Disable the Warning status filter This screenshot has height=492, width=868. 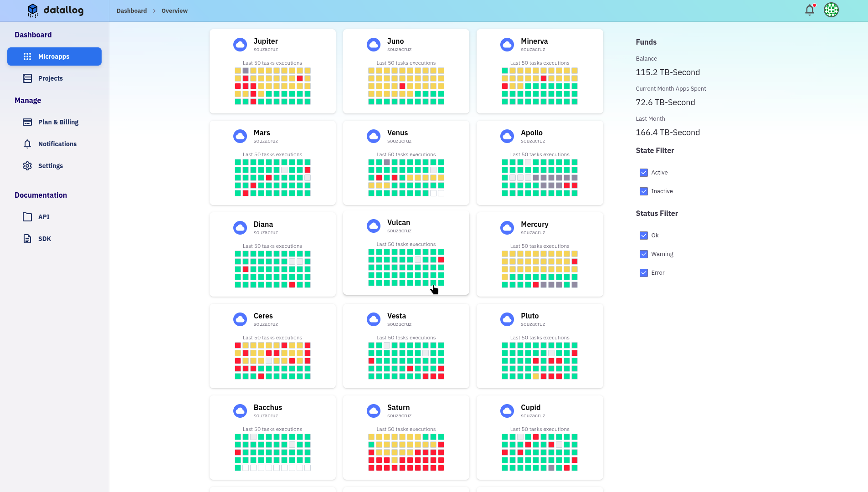pyautogui.click(x=643, y=254)
